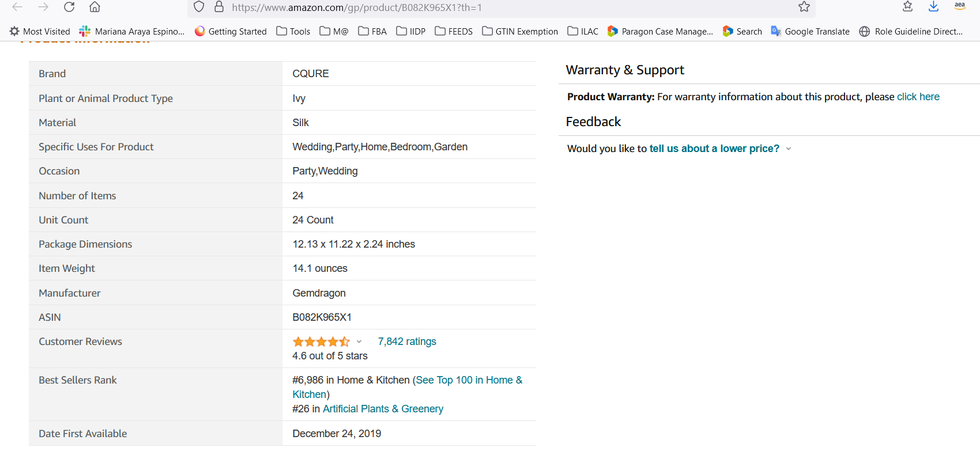View site security padlock information

[219, 7]
